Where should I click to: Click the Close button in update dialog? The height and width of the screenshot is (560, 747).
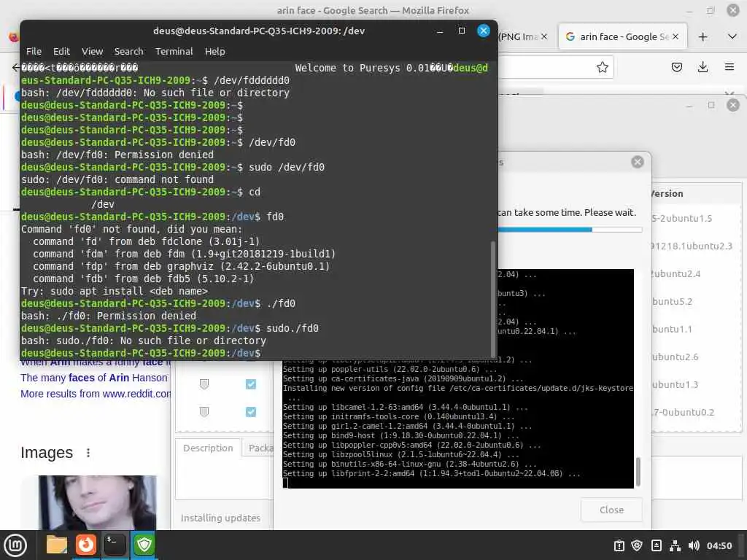pyautogui.click(x=611, y=510)
